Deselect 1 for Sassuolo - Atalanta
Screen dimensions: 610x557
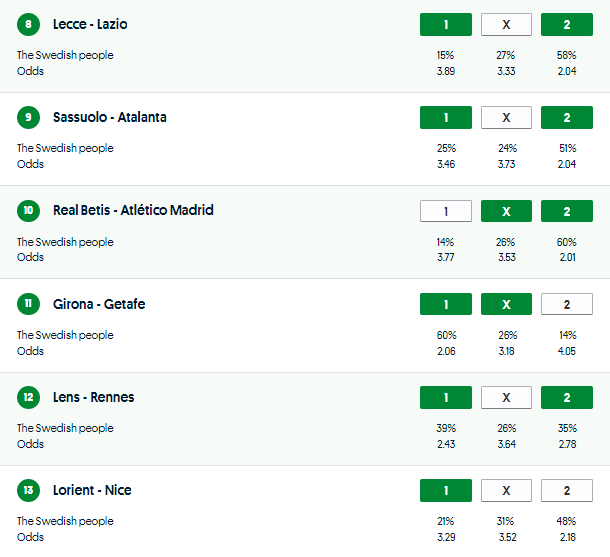click(446, 117)
